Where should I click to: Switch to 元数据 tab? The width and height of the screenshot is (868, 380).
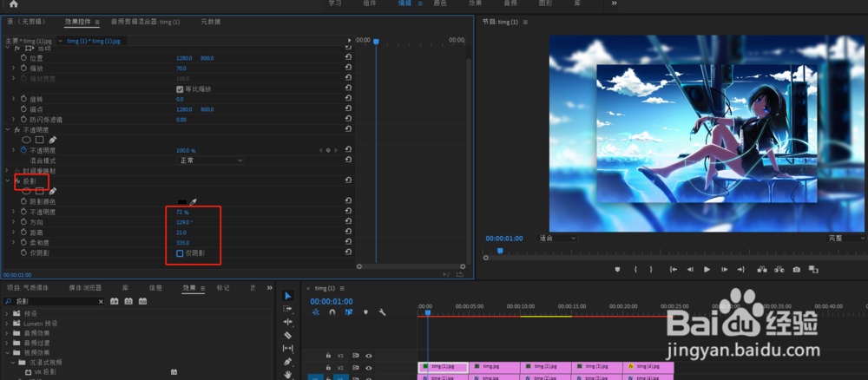coord(210,22)
